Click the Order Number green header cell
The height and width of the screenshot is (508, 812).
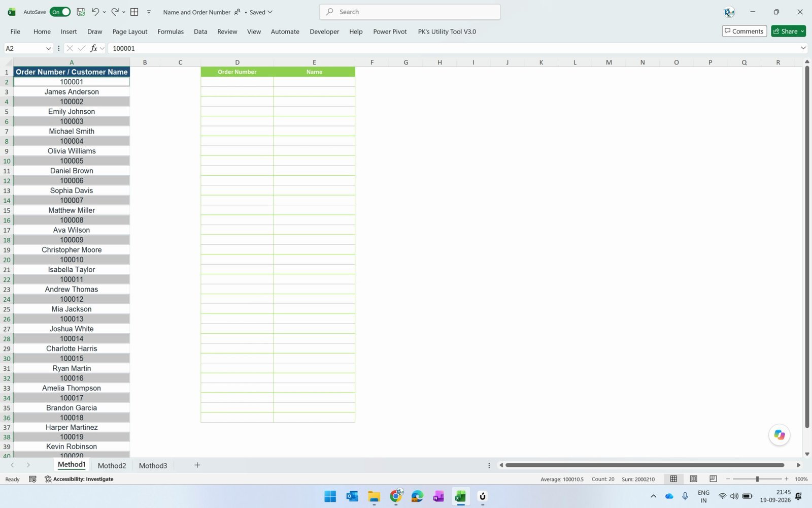(237, 72)
